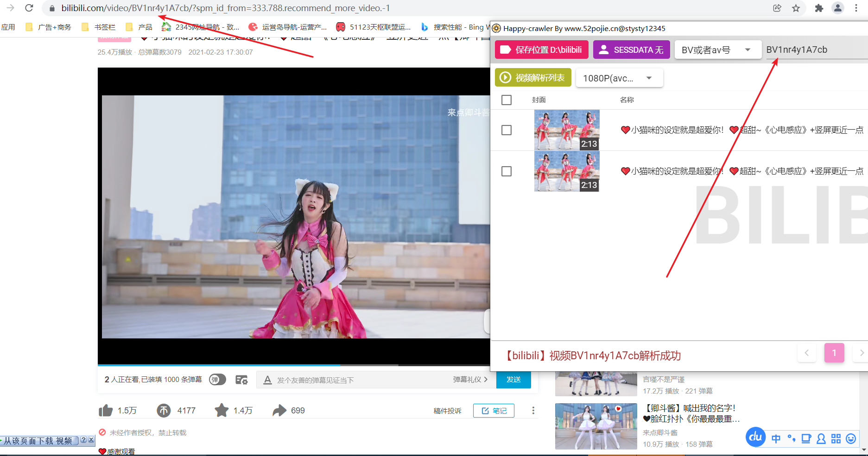Click the coin donation icon

pos(164,411)
